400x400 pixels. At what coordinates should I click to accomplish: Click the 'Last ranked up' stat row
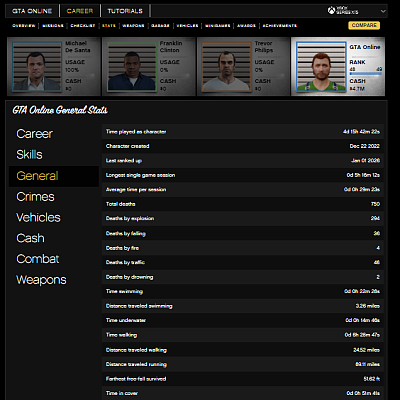(x=243, y=161)
